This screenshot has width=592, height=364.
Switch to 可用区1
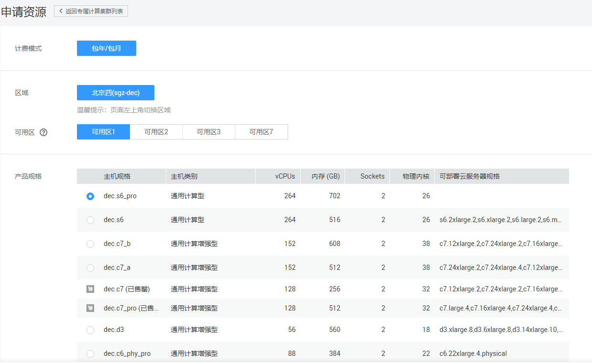point(103,132)
